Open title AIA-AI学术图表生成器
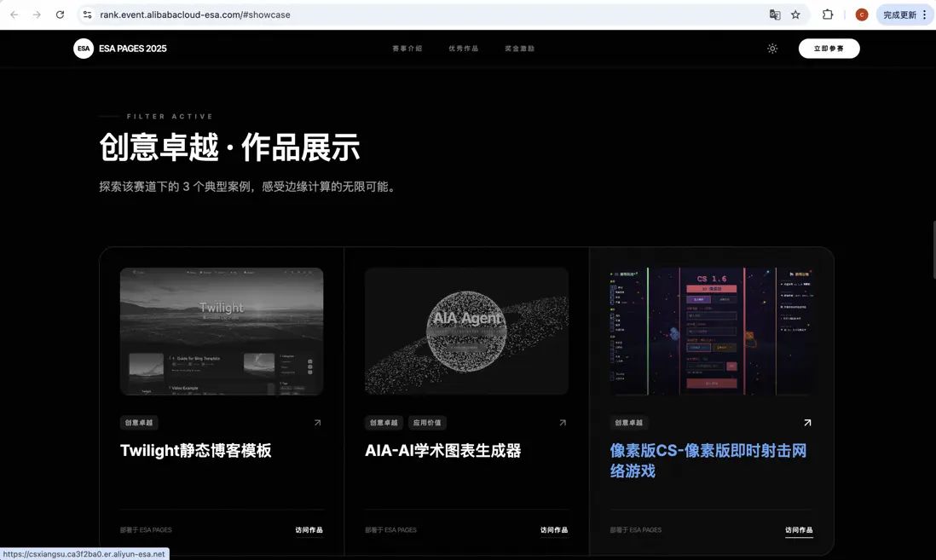 (x=443, y=451)
